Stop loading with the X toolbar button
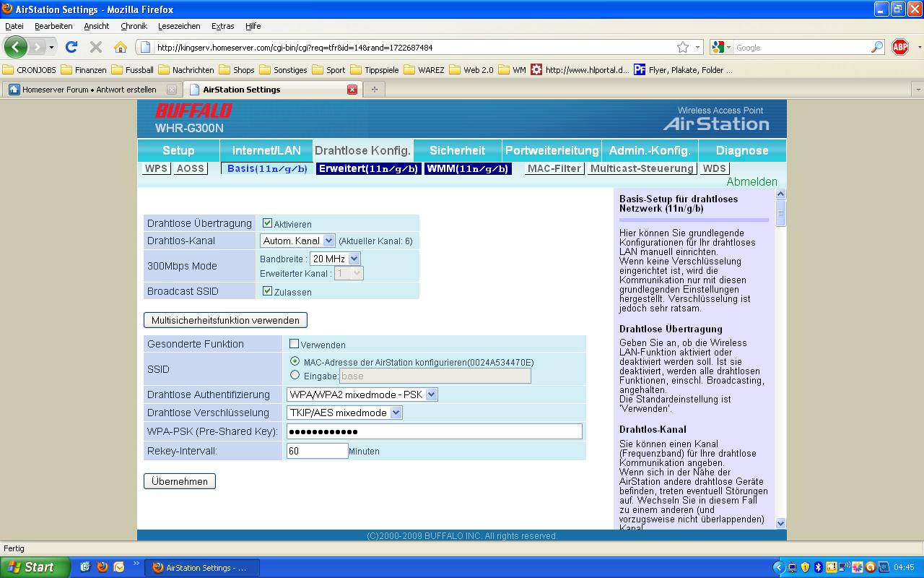This screenshot has height=578, width=924. click(x=95, y=47)
